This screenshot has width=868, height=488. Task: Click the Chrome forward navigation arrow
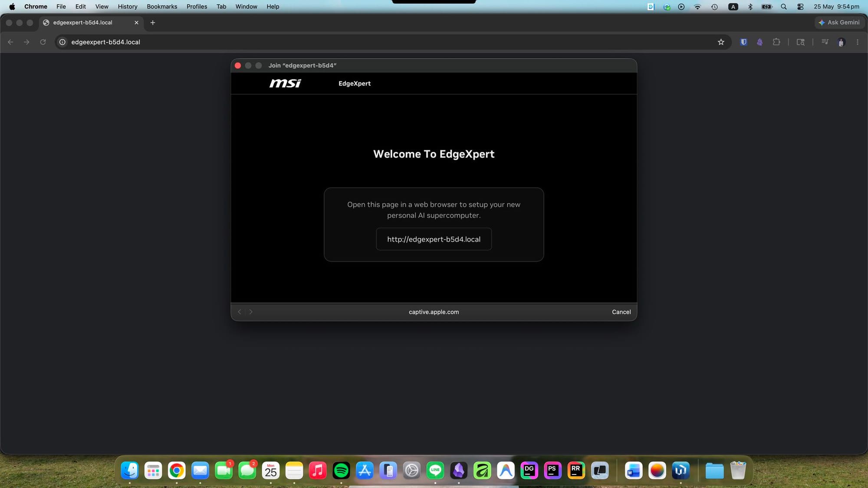point(26,42)
